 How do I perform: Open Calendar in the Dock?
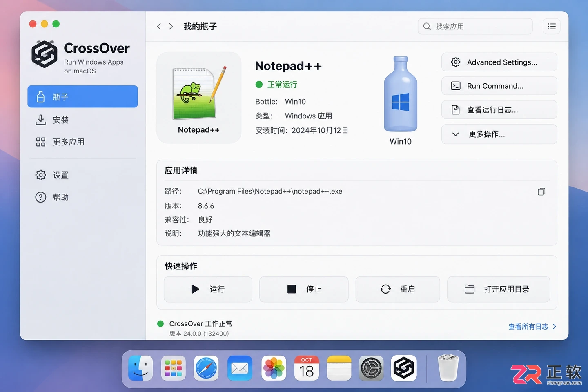pyautogui.click(x=307, y=368)
